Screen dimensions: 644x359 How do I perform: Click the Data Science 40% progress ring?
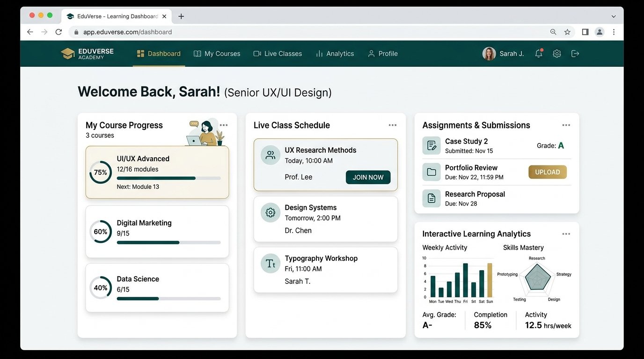pyautogui.click(x=101, y=288)
